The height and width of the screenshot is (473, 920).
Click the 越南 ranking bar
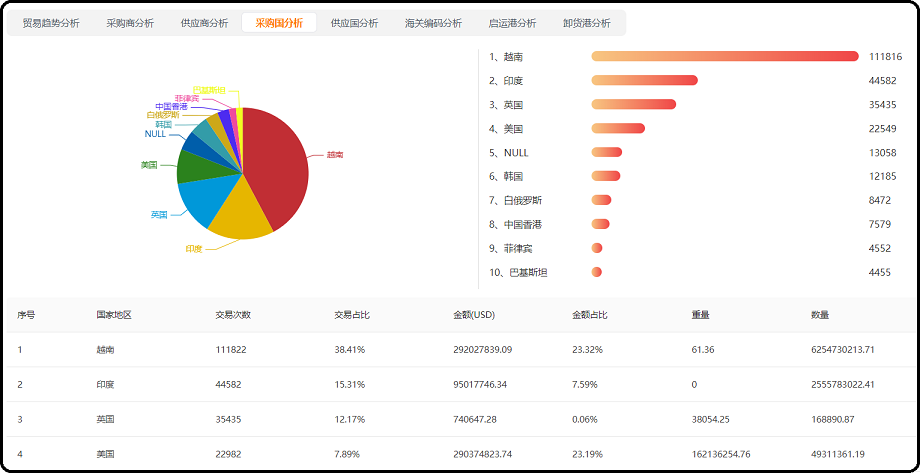point(725,56)
